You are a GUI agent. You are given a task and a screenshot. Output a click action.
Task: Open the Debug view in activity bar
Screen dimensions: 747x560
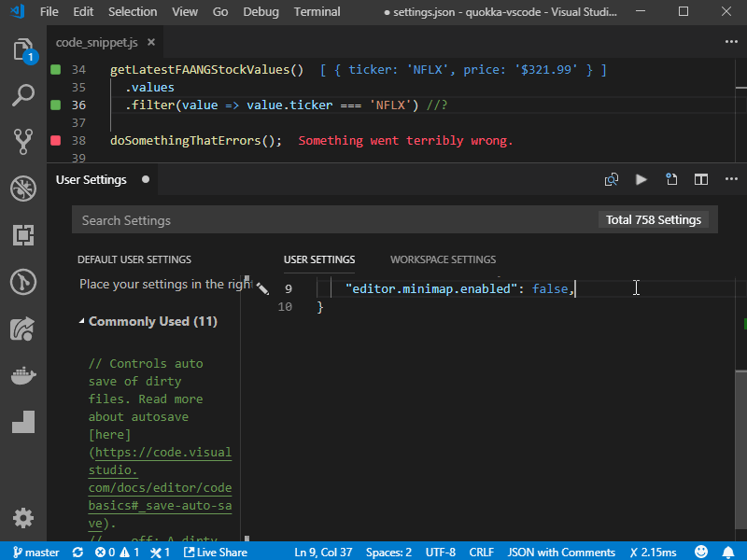23,189
